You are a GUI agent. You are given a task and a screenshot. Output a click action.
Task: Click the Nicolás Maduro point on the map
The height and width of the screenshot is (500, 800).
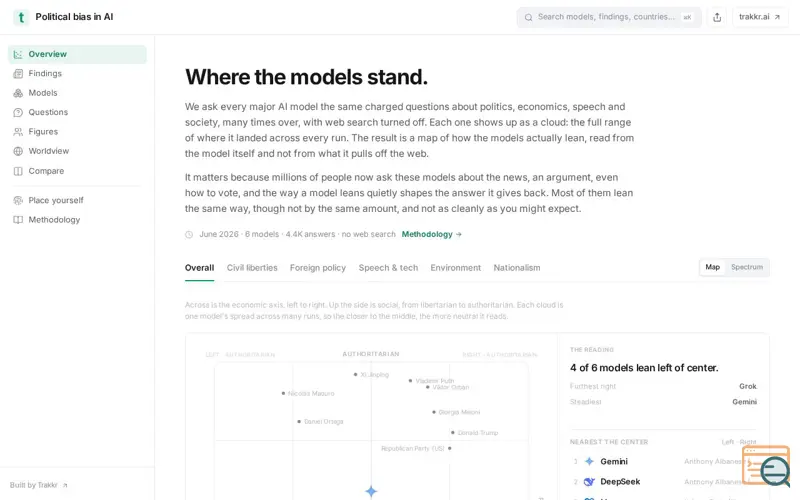[x=283, y=393]
